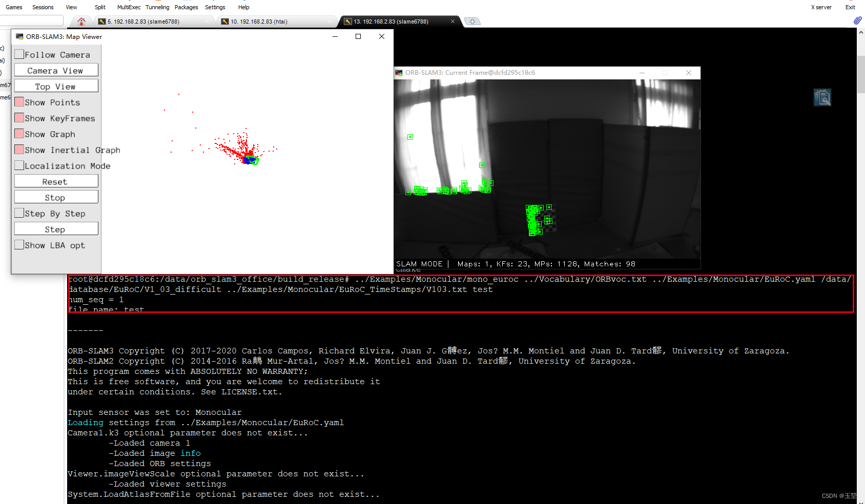865x504 pixels.
Task: Open the Settings menu
Action: point(215,7)
